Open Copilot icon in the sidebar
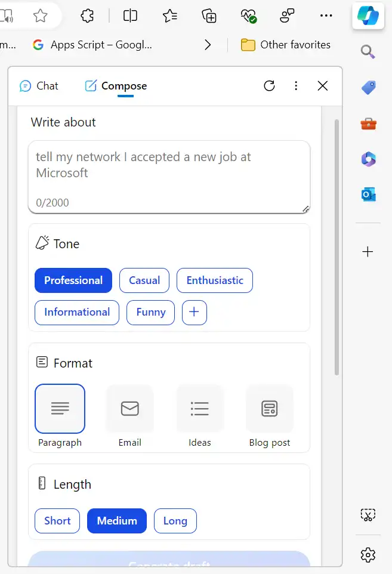The image size is (392, 574). 368,16
